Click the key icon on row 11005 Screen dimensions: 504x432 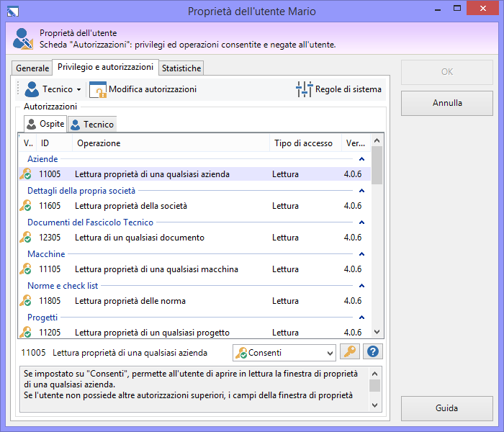[25, 174]
